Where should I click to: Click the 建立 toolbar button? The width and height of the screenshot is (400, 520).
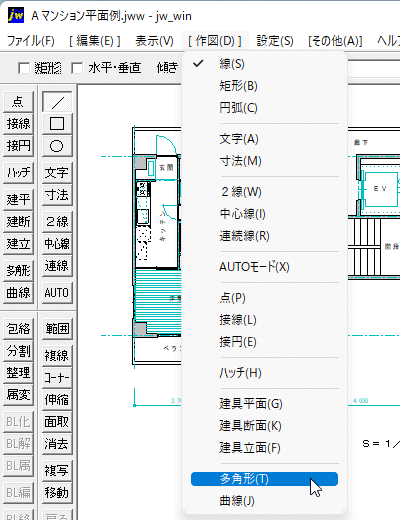pos(18,244)
